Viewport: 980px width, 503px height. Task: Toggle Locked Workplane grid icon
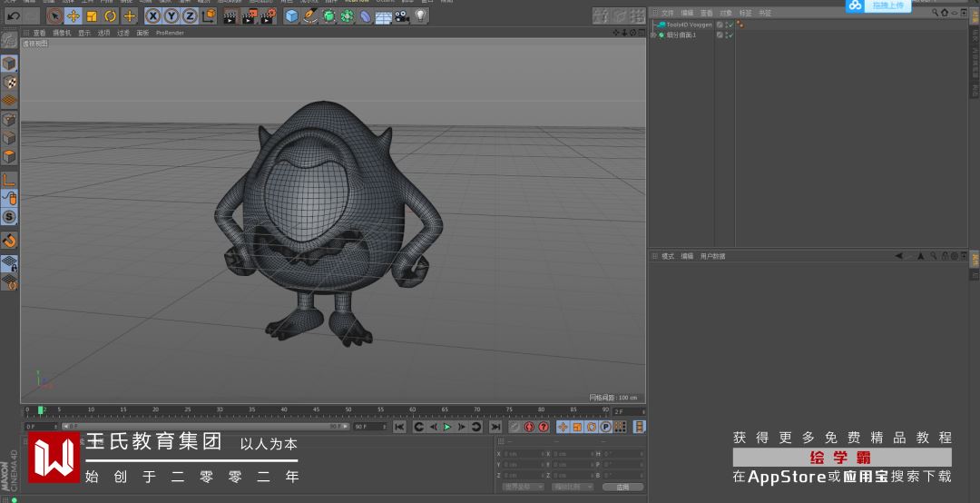pyautogui.click(x=9, y=263)
